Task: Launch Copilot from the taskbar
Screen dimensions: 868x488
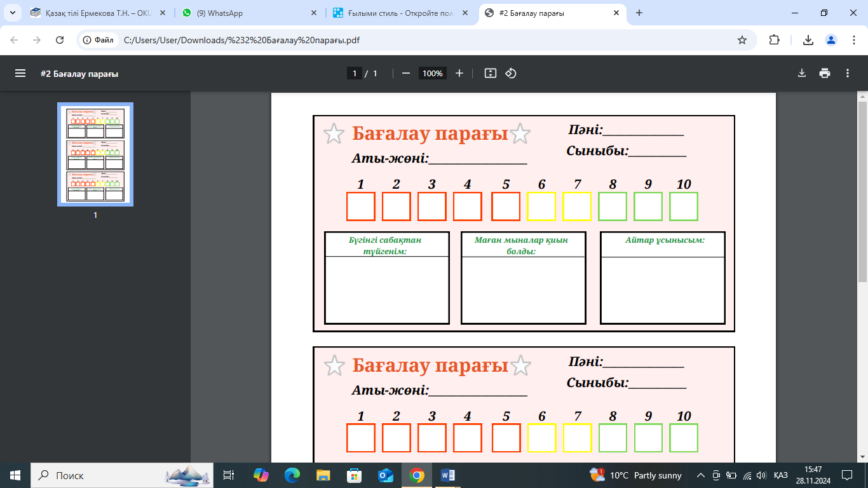Action: [x=261, y=475]
